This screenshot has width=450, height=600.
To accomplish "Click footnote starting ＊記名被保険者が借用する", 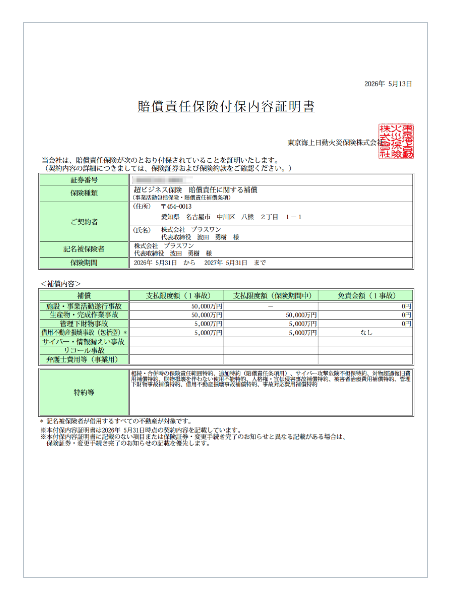I will pos(115,421).
